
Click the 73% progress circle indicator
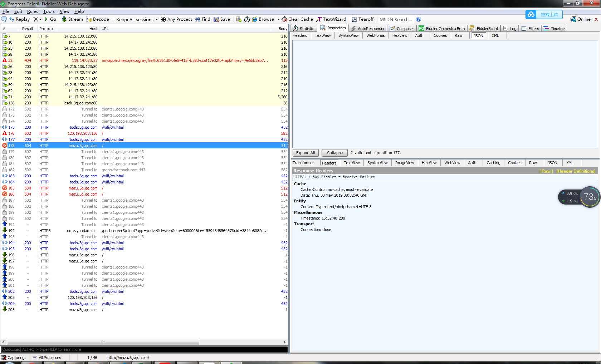click(x=590, y=197)
